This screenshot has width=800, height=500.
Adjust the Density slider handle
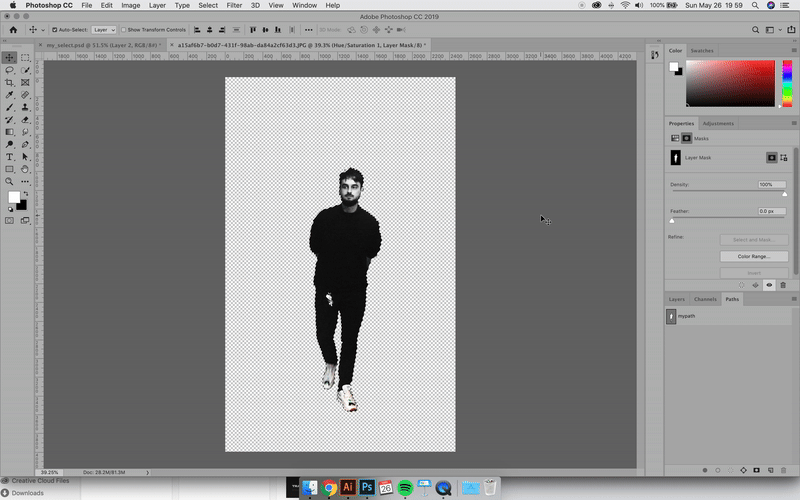[x=784, y=194]
